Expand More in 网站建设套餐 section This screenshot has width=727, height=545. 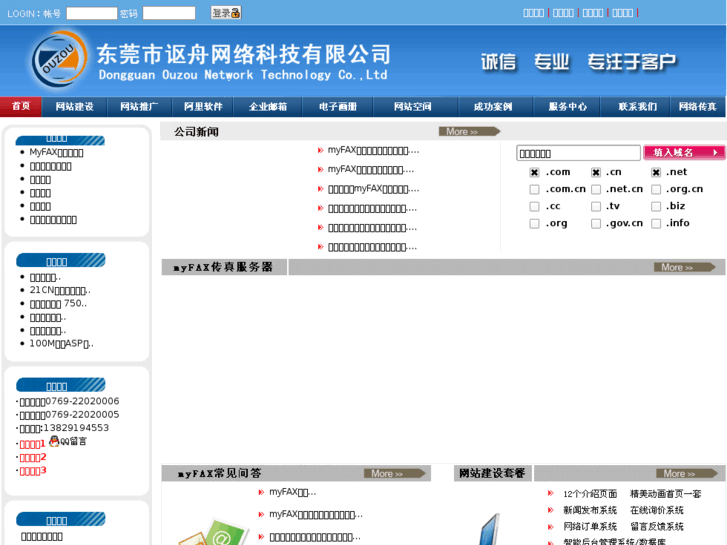click(x=685, y=473)
